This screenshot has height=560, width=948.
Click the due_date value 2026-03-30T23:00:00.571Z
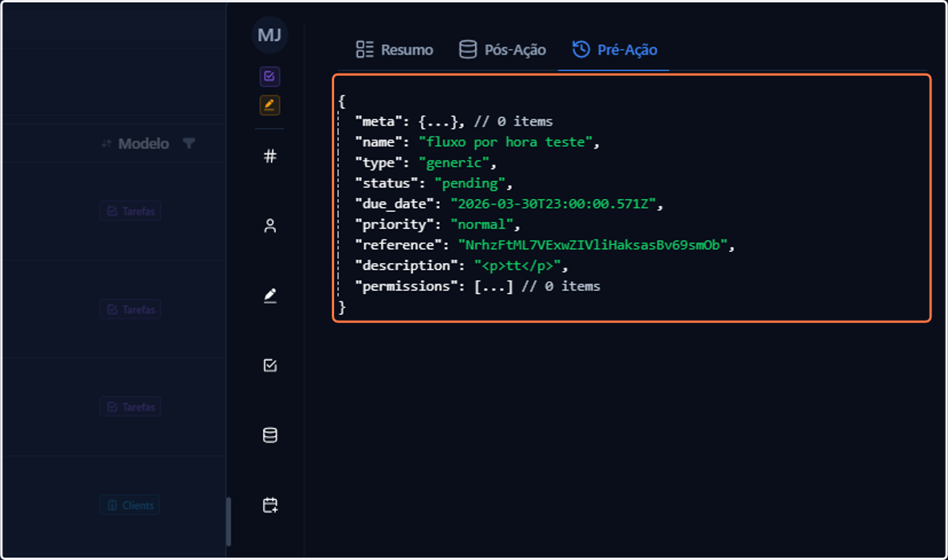553,204
